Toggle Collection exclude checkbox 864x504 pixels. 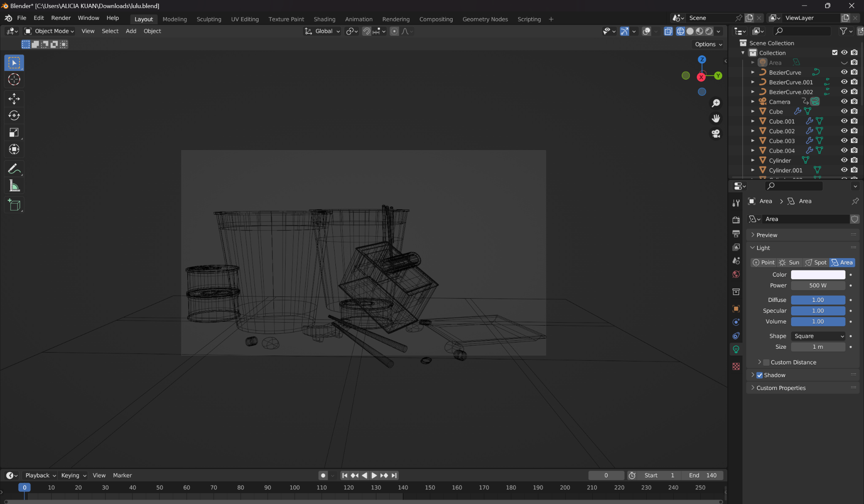(834, 53)
